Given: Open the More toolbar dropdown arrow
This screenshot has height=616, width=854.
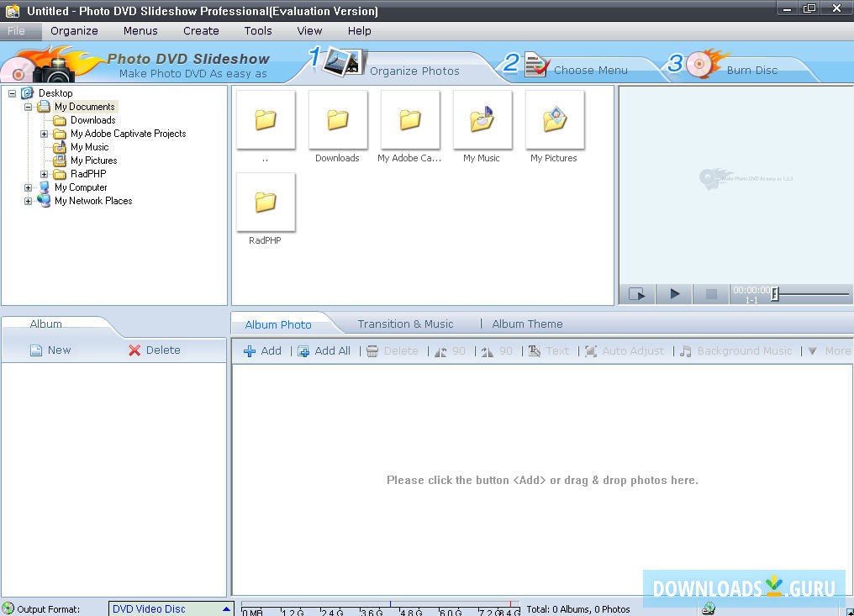Looking at the screenshot, I should pos(811,351).
